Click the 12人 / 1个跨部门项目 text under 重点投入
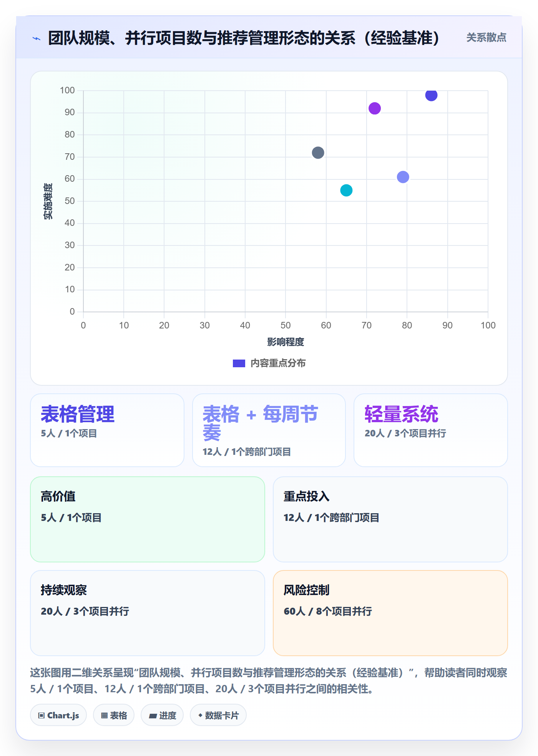This screenshot has width=538, height=756. point(331,517)
